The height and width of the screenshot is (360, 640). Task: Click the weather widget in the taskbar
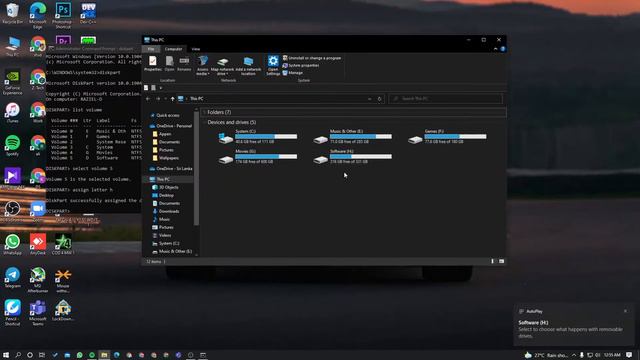coord(546,355)
